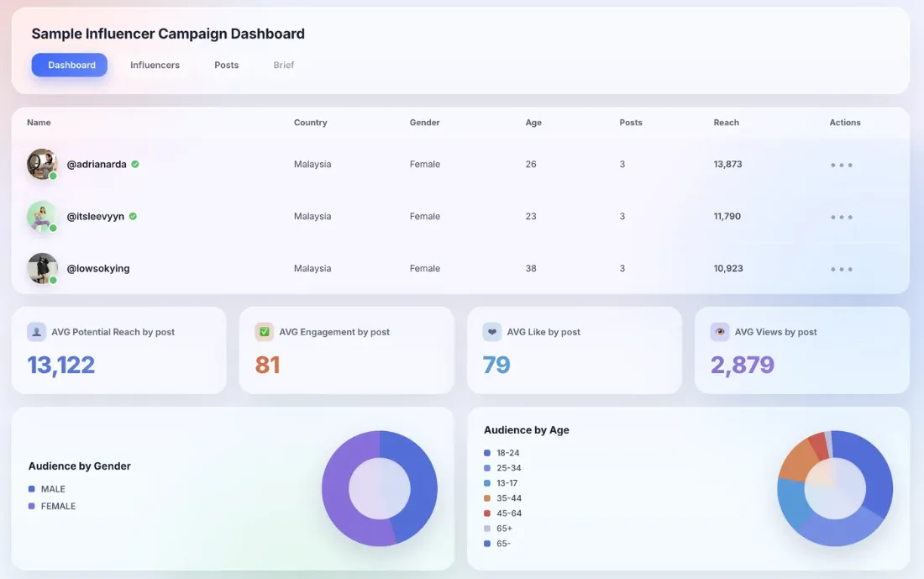Click the verified badge next to @adrianarda

pyautogui.click(x=135, y=164)
